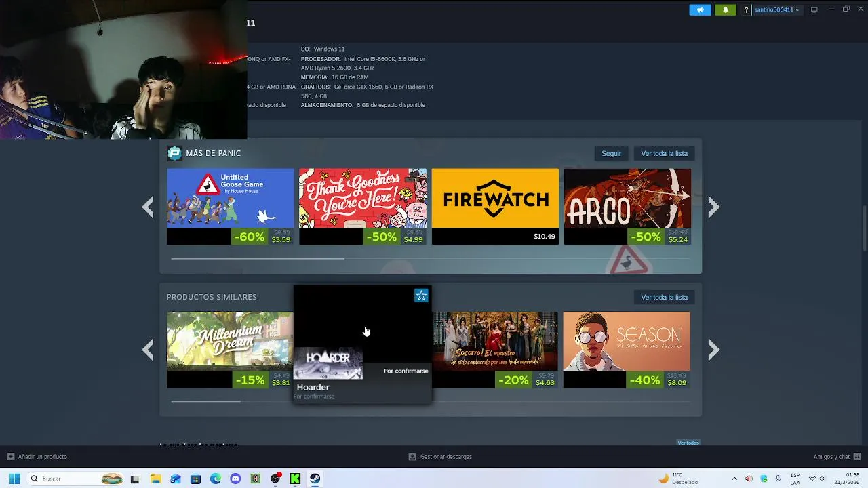The image size is (868, 488).
Task: Open the Firewatch game capsule
Action: tap(495, 197)
